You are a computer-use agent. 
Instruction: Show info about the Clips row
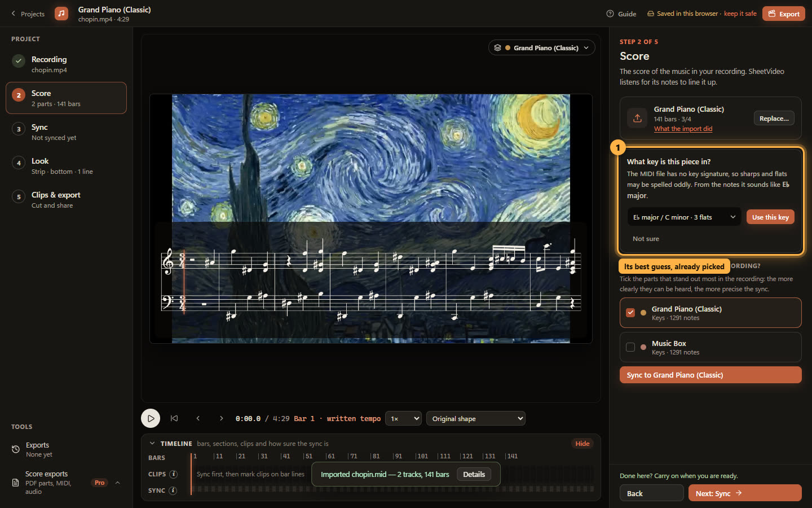174,474
